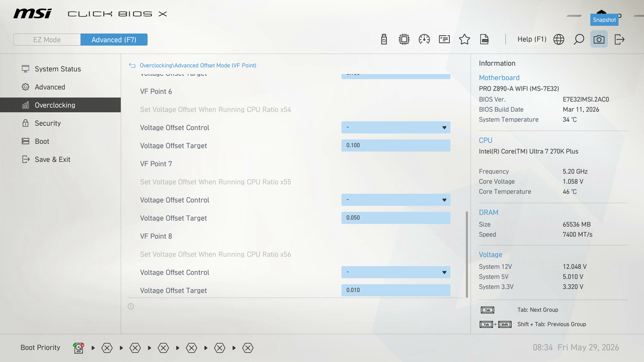Screen dimensions: 644x362
Task: Click the date Fri May 29, 2026
Action: [588, 347]
